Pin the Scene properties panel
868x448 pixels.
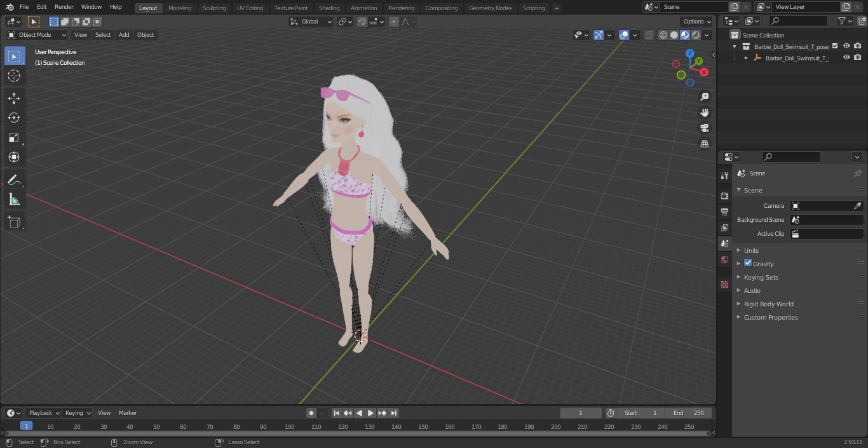(857, 173)
